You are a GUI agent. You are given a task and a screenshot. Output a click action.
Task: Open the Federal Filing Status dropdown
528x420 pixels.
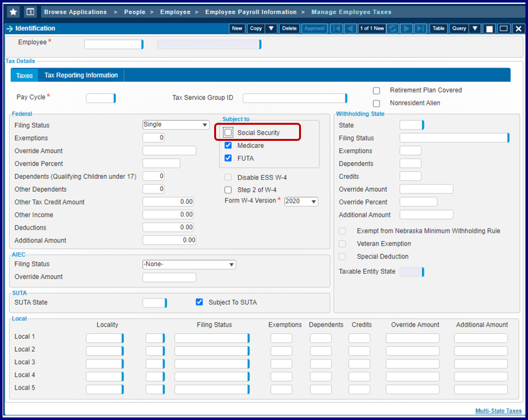click(176, 125)
